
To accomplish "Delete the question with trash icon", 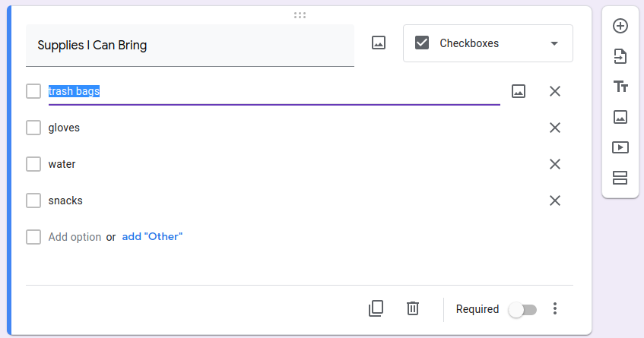I will point(413,308).
